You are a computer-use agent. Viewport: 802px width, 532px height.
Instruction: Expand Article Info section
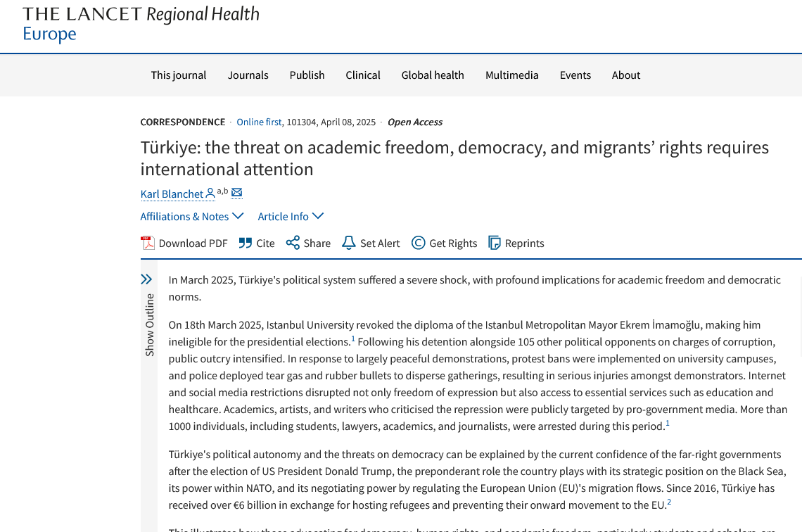coord(291,216)
